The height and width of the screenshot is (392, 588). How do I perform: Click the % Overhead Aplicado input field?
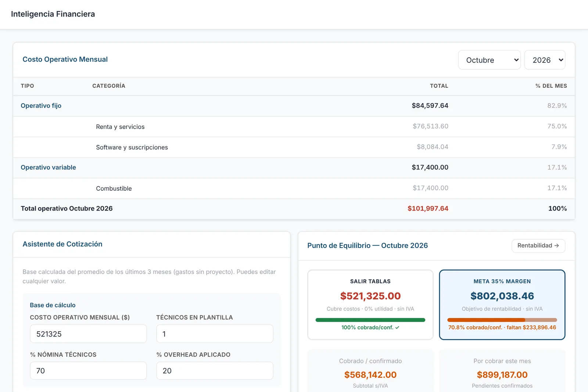[x=215, y=371]
